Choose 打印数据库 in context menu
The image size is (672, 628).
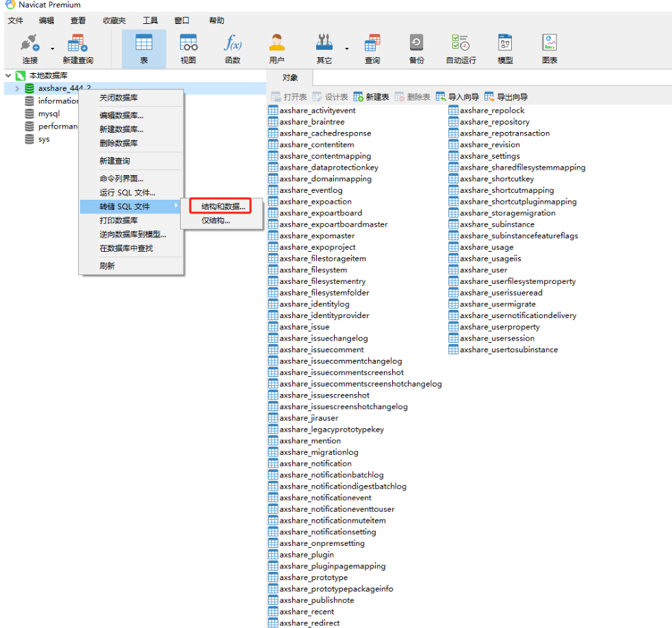(x=131, y=220)
